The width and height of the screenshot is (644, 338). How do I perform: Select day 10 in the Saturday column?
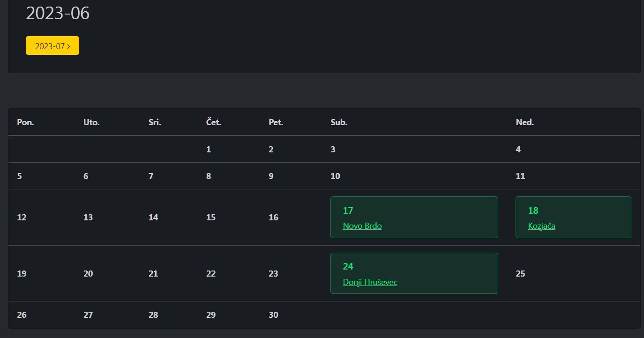(335, 176)
